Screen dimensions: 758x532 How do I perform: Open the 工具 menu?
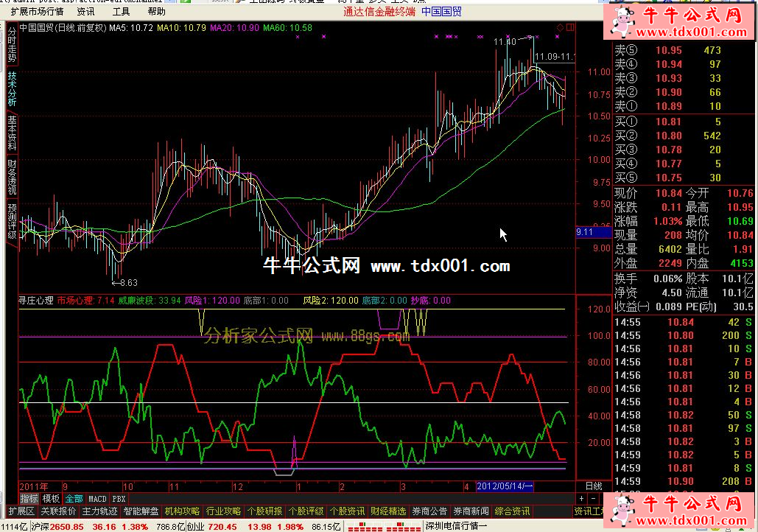pos(122,11)
